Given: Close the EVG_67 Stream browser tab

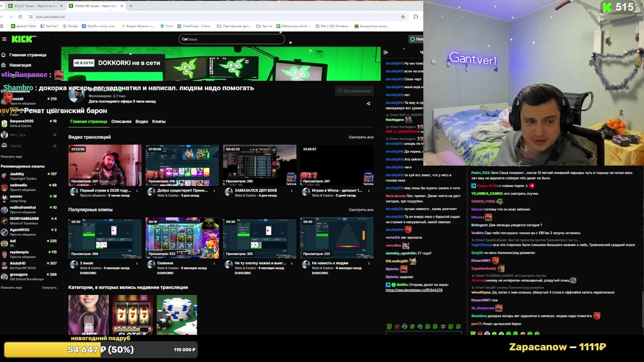Looking at the screenshot, I should [61, 6].
